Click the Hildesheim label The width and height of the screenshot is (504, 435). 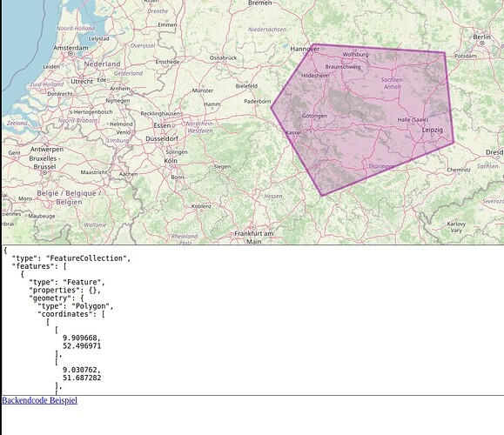click(315, 76)
